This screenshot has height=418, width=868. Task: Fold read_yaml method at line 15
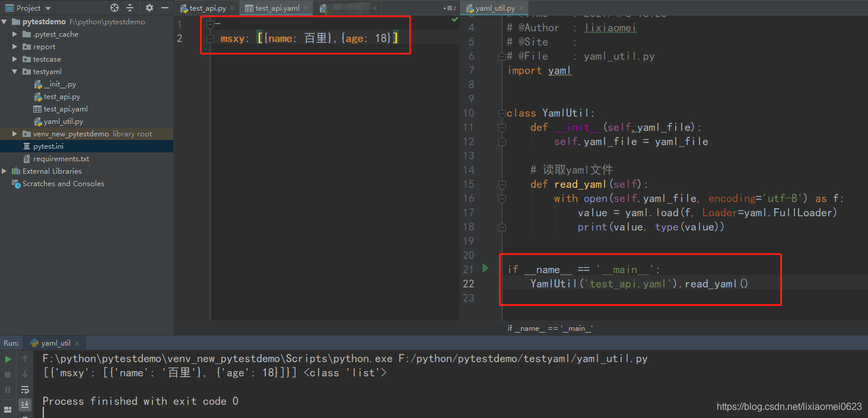tap(502, 184)
